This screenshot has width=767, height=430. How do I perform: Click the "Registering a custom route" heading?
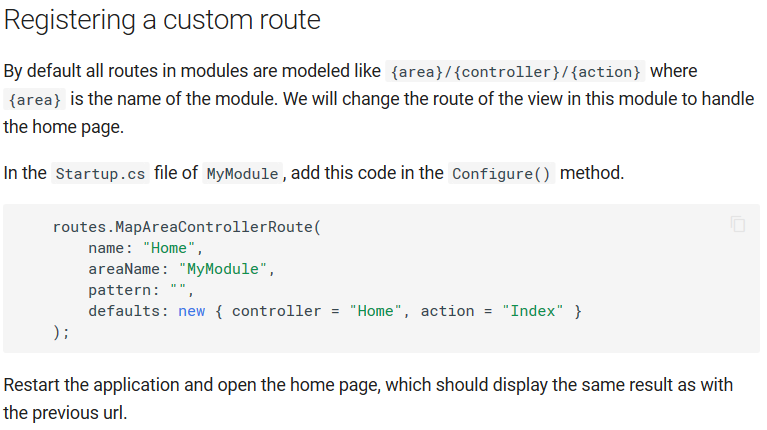(162, 21)
